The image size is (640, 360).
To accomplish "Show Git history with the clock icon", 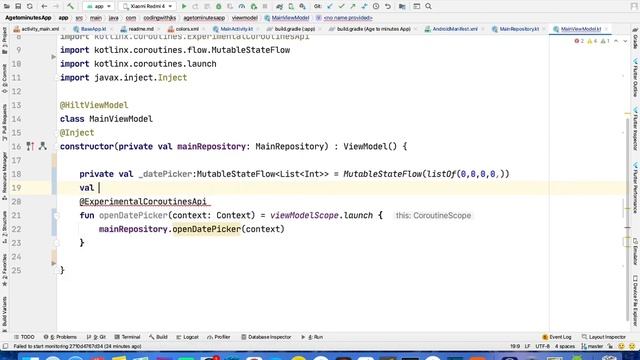I will coord(376,7).
